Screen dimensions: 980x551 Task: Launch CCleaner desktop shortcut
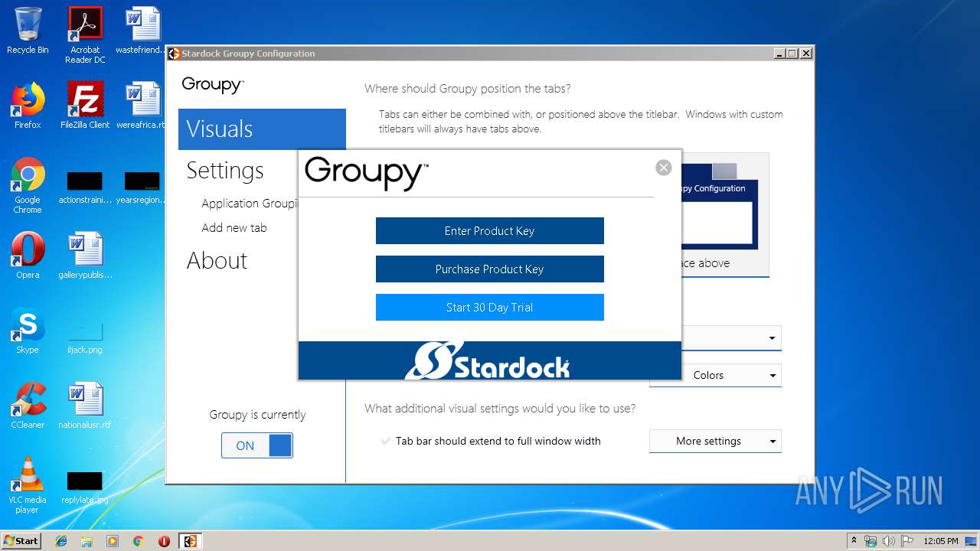click(28, 406)
